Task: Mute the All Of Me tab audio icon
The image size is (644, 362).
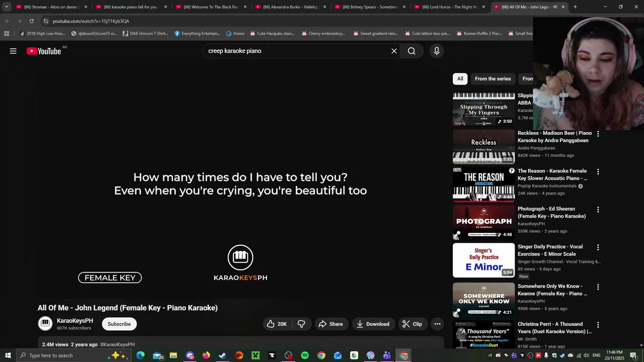Action: (555, 7)
